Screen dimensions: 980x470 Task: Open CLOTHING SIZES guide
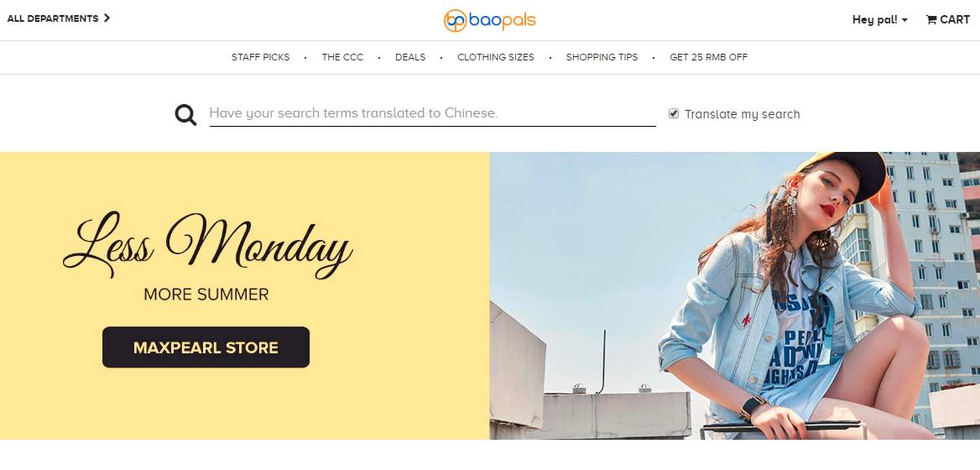496,57
